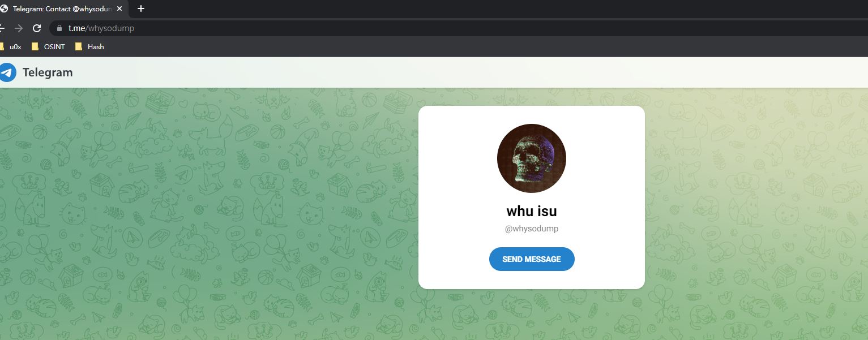
Task: Expand the Hash bookmarks folder
Action: (89, 47)
